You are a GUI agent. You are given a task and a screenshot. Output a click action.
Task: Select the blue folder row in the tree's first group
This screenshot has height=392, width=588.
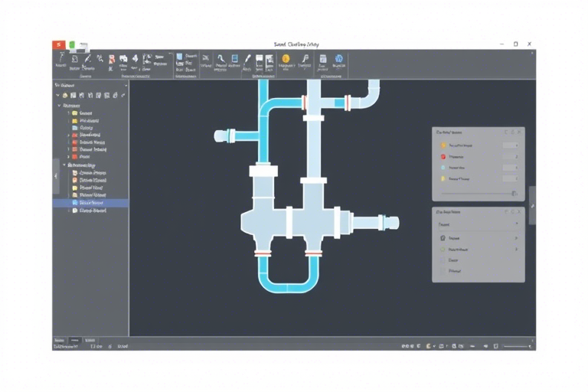[x=90, y=128]
